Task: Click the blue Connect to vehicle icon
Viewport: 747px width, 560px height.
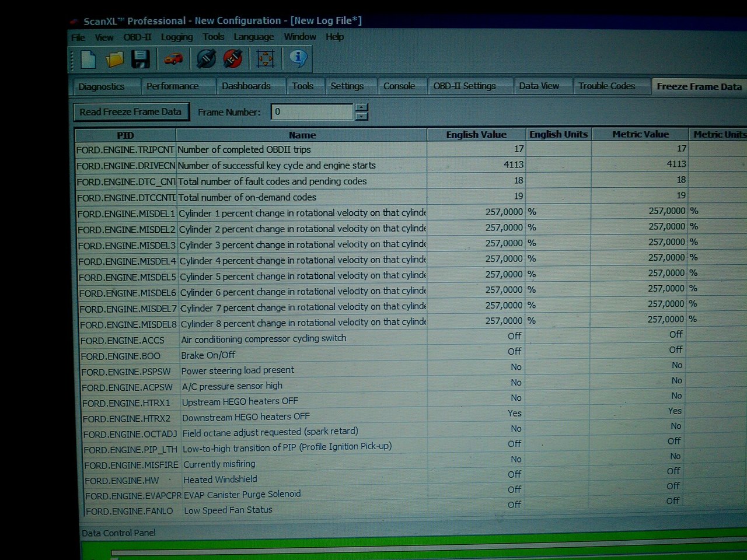Action: coord(206,59)
